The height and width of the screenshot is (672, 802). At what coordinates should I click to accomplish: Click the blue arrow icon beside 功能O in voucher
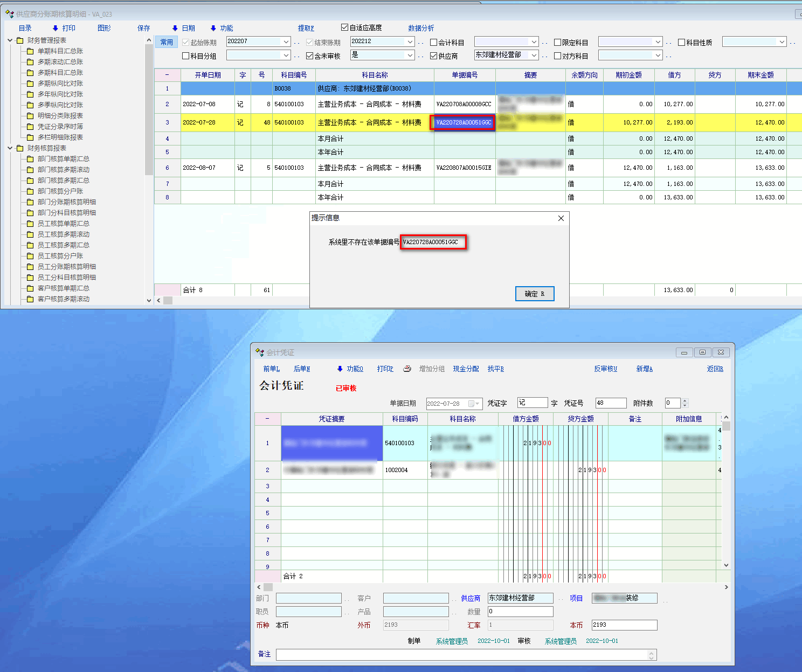340,369
